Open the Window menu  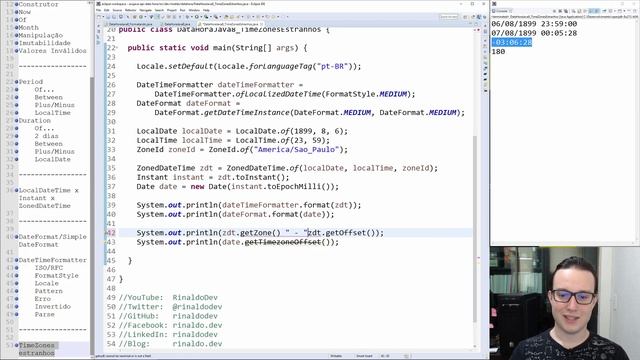(x=194, y=10)
